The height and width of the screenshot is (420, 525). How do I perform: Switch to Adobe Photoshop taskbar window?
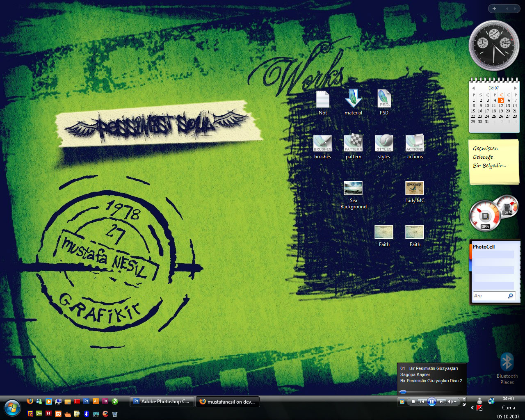pyautogui.click(x=162, y=402)
